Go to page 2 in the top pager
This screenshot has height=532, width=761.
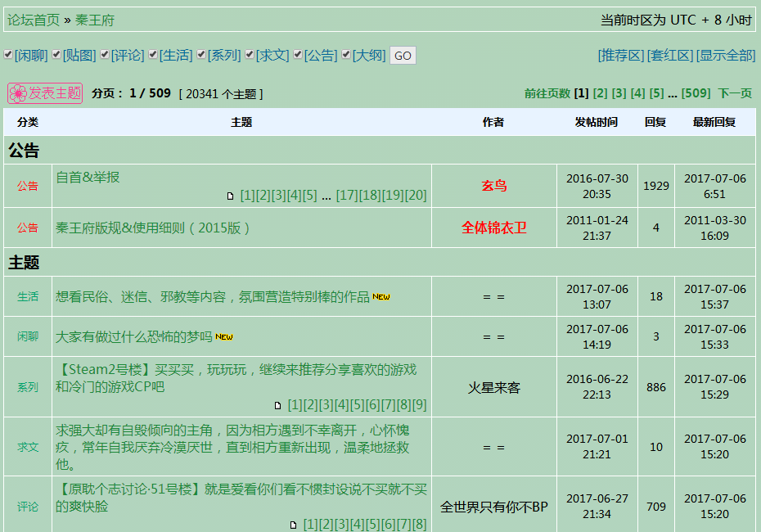point(601,93)
